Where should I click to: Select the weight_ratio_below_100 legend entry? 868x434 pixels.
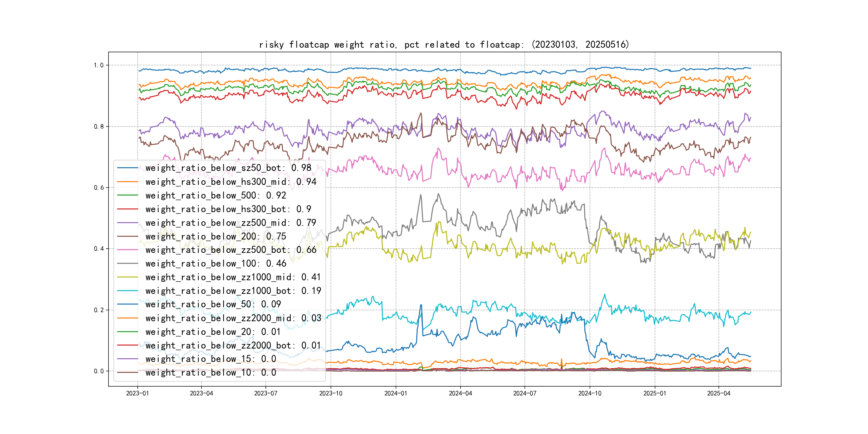click(x=216, y=264)
